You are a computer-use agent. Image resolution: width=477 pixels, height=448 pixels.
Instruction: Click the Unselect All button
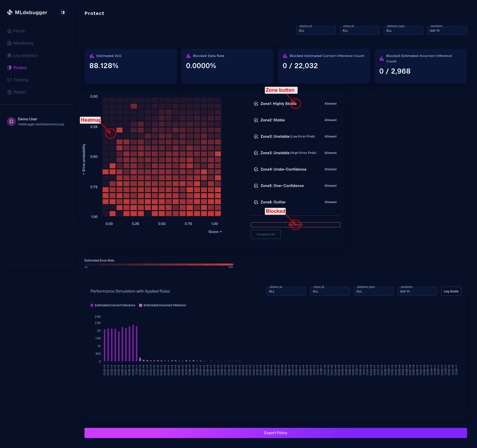point(266,234)
